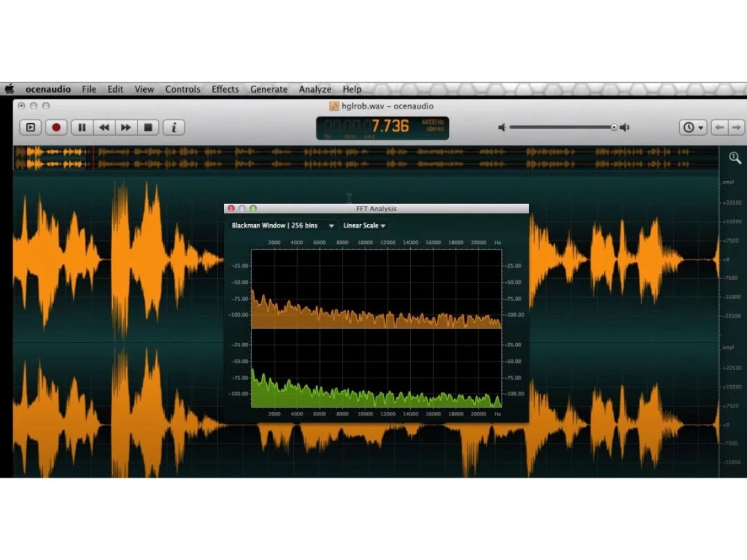This screenshot has width=747, height=560.
Task: Open the ocenaudio application menu
Action: point(48,89)
